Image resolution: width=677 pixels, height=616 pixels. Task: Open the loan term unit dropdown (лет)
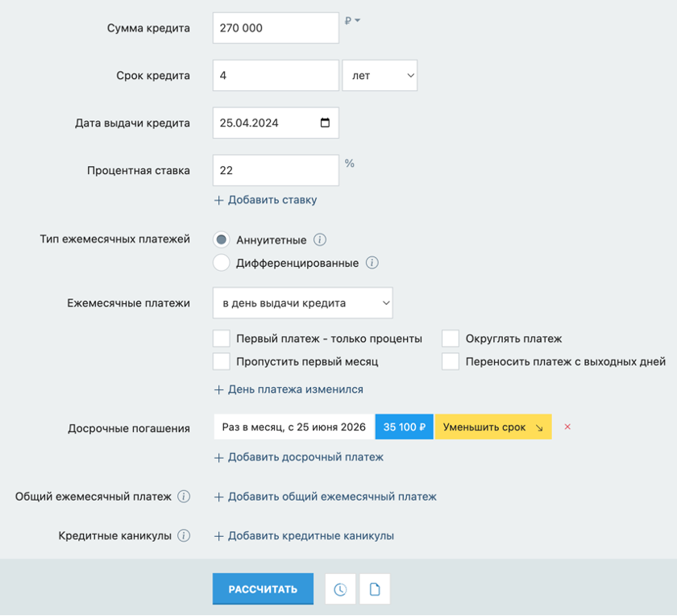(x=380, y=76)
